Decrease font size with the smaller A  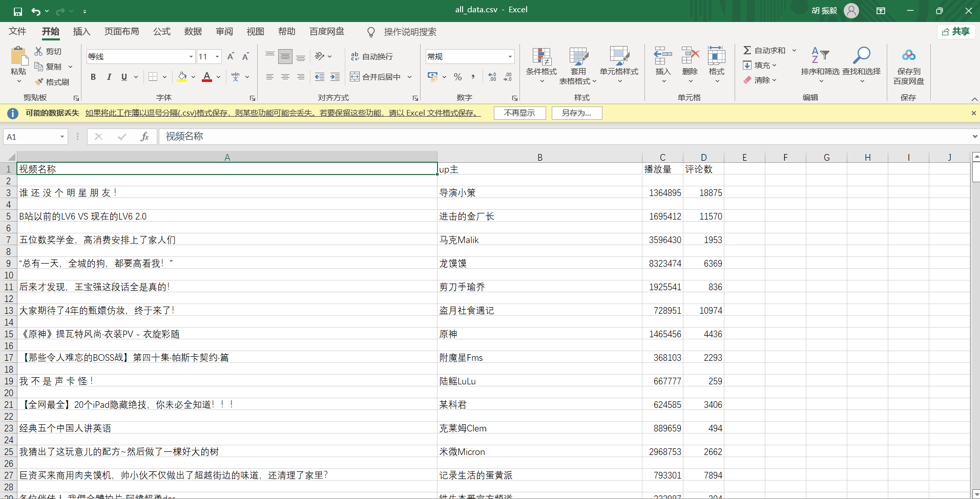245,56
